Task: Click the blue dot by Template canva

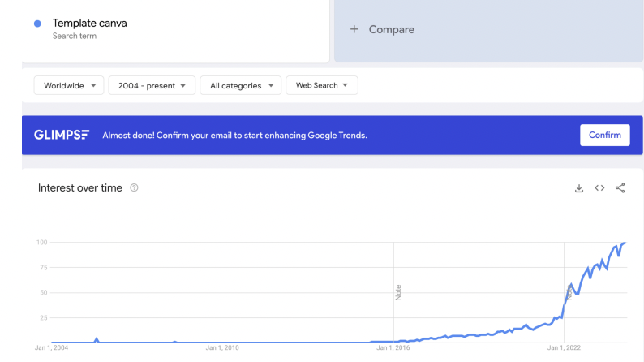Action: click(37, 24)
